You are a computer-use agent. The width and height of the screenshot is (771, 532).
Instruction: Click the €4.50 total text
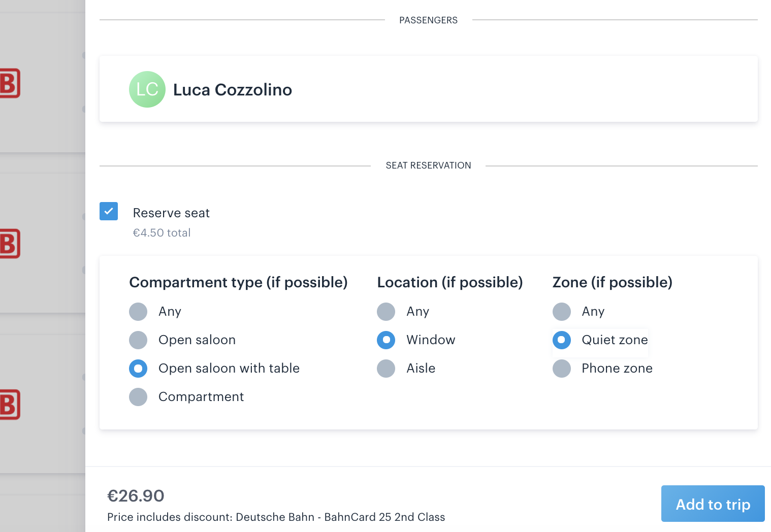162,233
